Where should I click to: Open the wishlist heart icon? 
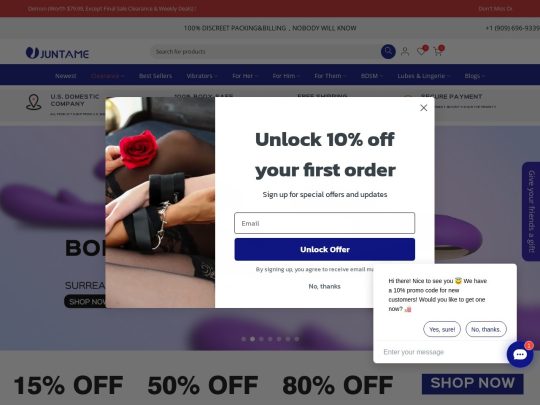[x=421, y=52]
